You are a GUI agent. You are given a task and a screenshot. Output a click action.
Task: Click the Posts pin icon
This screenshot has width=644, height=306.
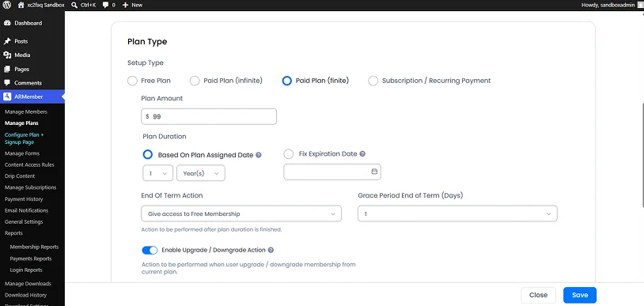7,41
